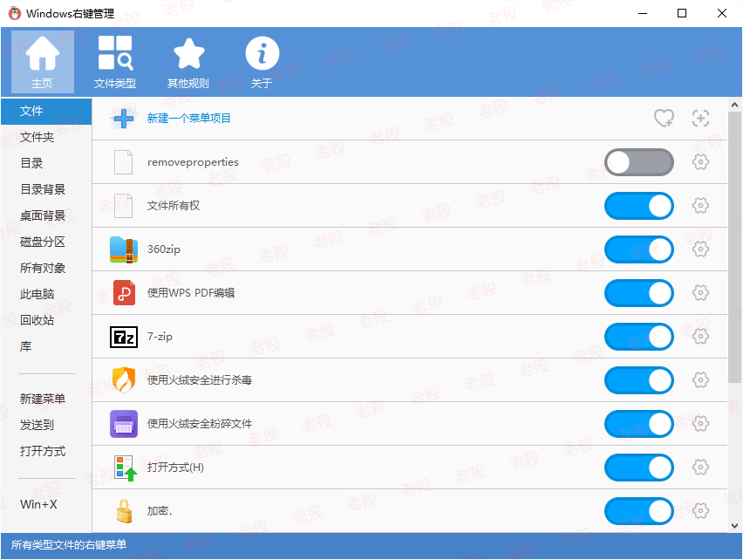The image size is (743, 560).
Task: Click the 360zip folder icon
Action: click(124, 249)
